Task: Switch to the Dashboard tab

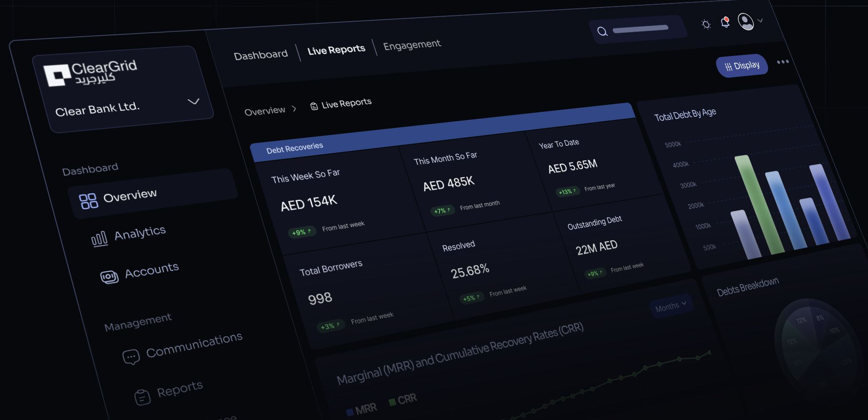Action: [x=261, y=55]
